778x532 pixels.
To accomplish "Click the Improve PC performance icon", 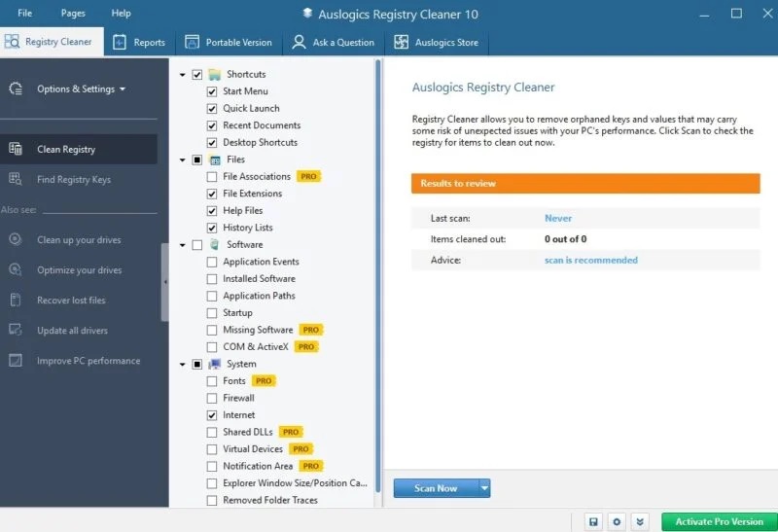I will (16, 361).
